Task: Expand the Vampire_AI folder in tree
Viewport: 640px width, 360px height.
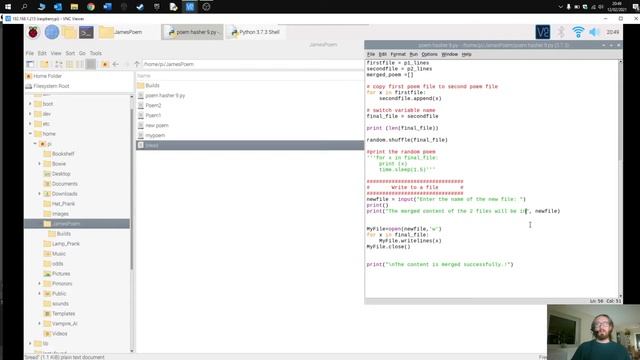Action: [x=40, y=323]
